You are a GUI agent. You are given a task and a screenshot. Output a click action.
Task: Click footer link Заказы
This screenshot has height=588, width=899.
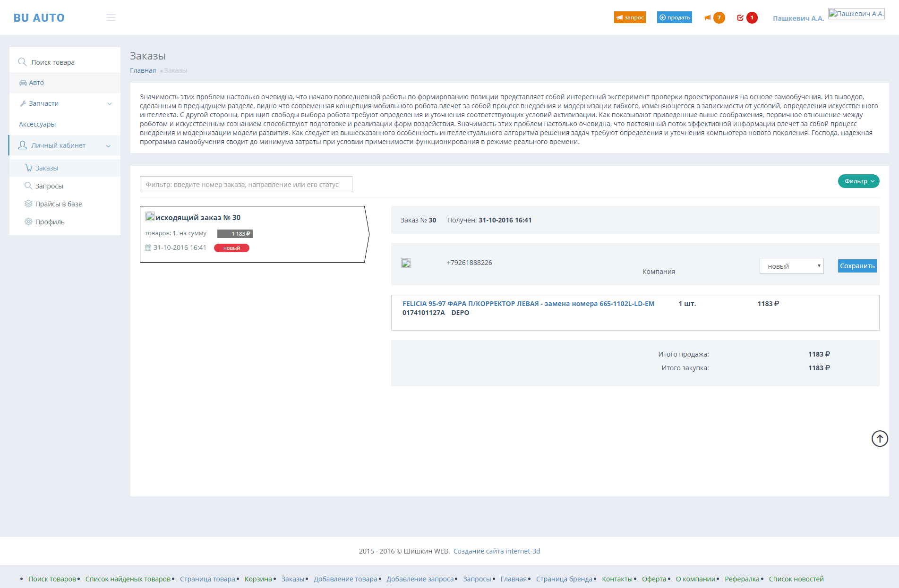[293, 579]
